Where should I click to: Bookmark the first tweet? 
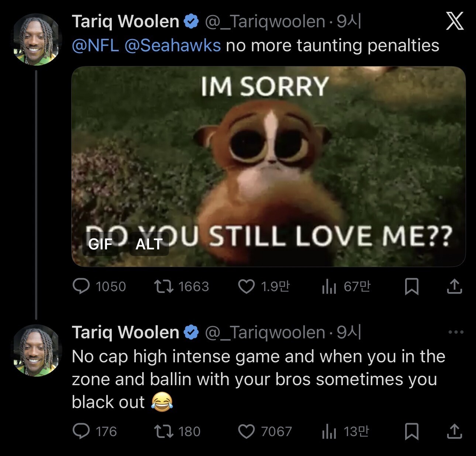pyautogui.click(x=411, y=286)
